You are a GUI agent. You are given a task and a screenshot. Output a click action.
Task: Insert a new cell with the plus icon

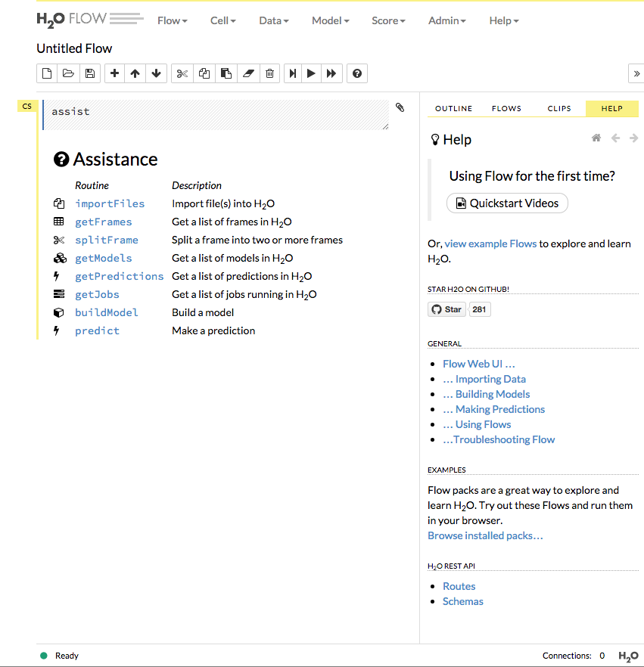114,73
